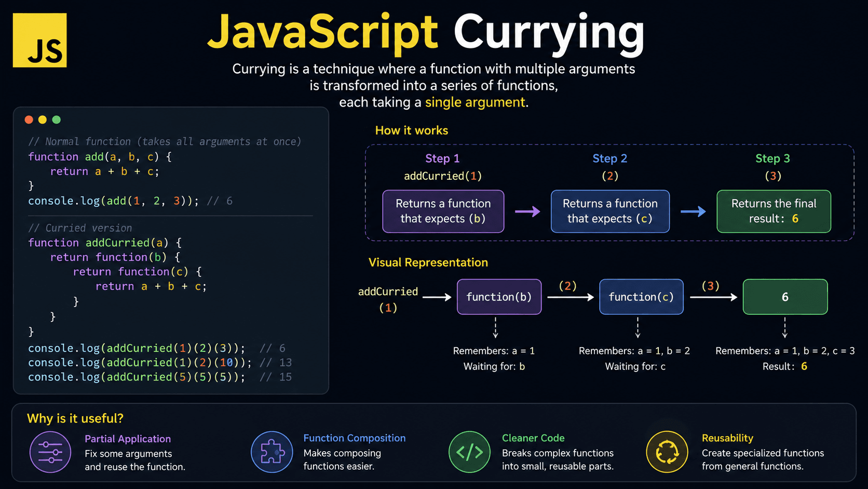This screenshot has width=868, height=489.
Task: Click the 'addCurried(1)' text under Step 1
Action: click(x=443, y=176)
